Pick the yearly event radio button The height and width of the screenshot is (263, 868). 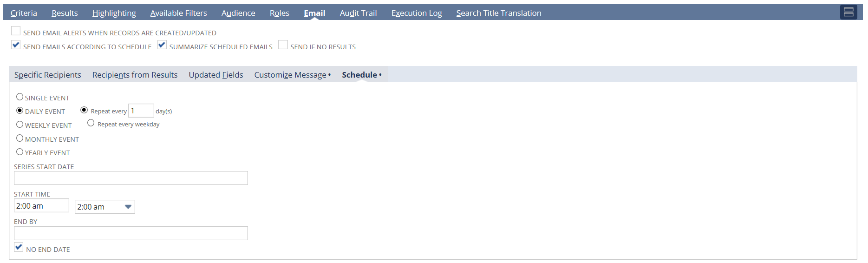click(20, 152)
